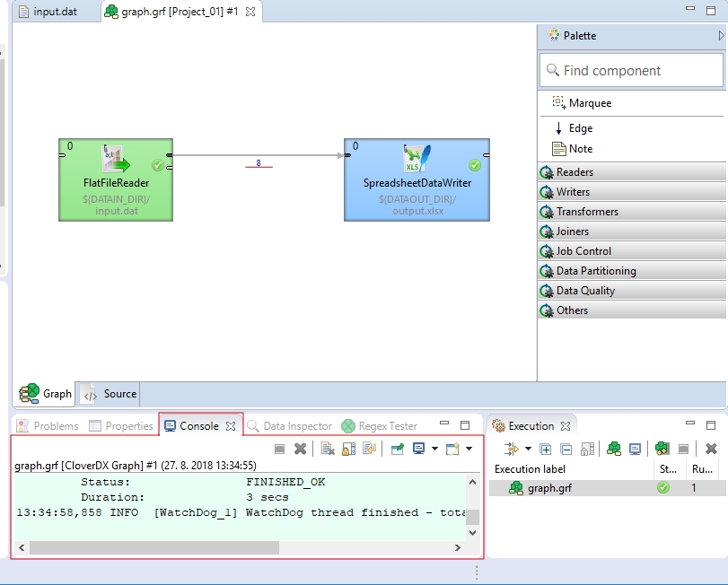Click the Execution label column header

click(572, 469)
